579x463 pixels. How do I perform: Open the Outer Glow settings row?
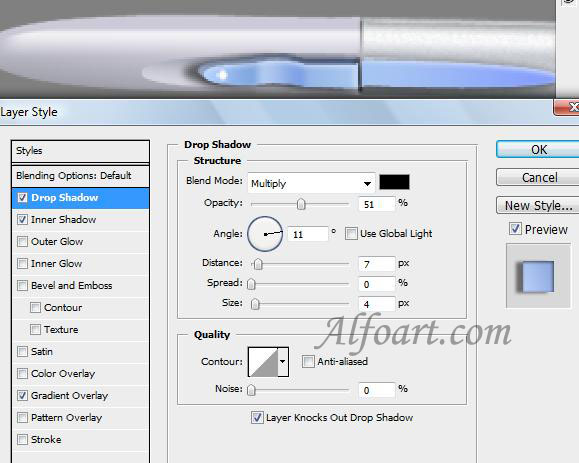80,242
